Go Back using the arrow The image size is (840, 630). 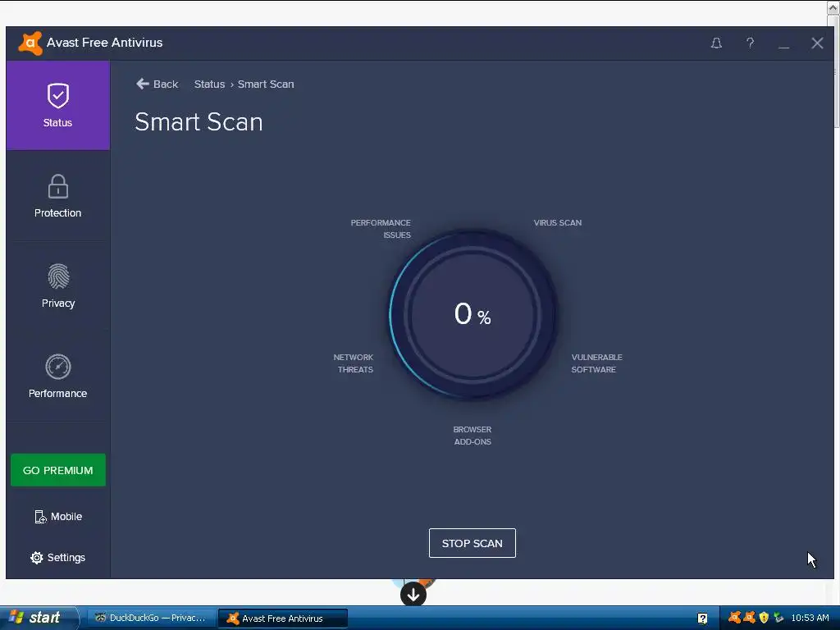pos(157,84)
